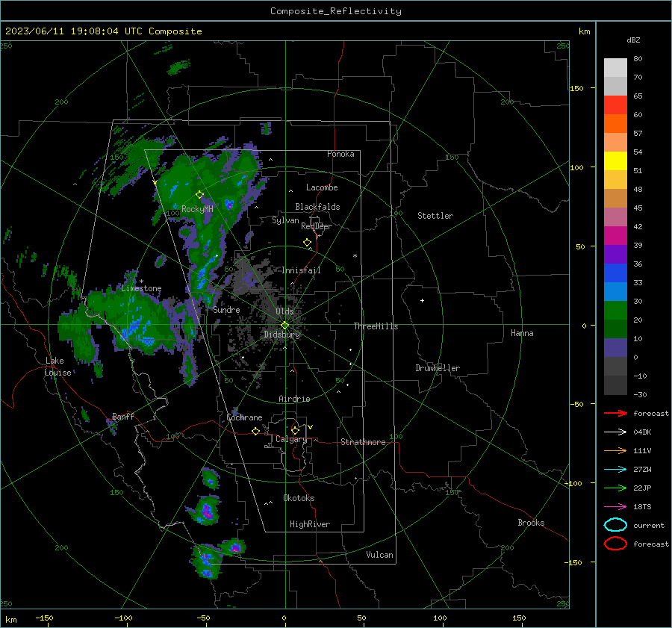Select the cyan 27ZW arrow in the legend
The image size is (672, 628).
tap(615, 470)
